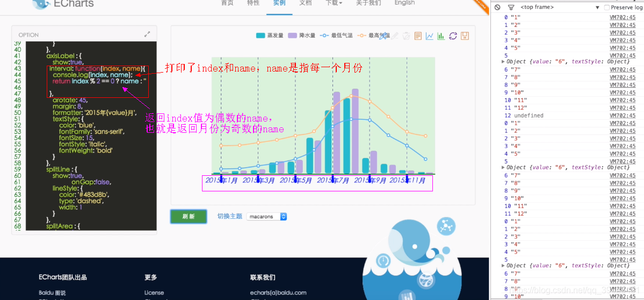Open the 下载 dropdown menu
The height and width of the screenshot is (300, 644).
334,3
